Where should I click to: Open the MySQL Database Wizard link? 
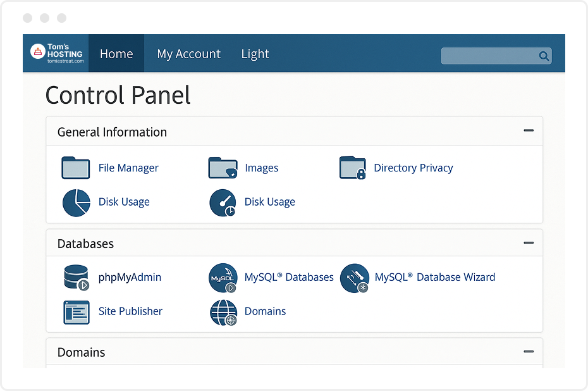tap(434, 277)
